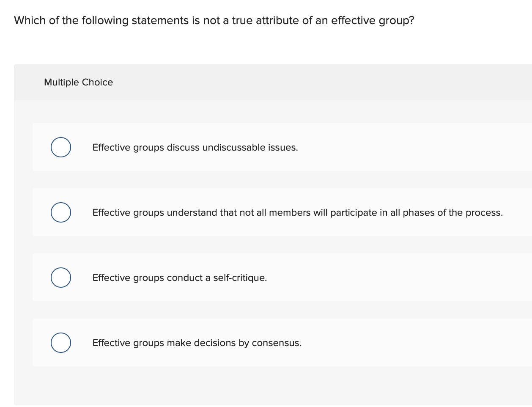Select the radio button for 'decisions by consensus'
Screen dimensions: 532x407
tap(60, 342)
